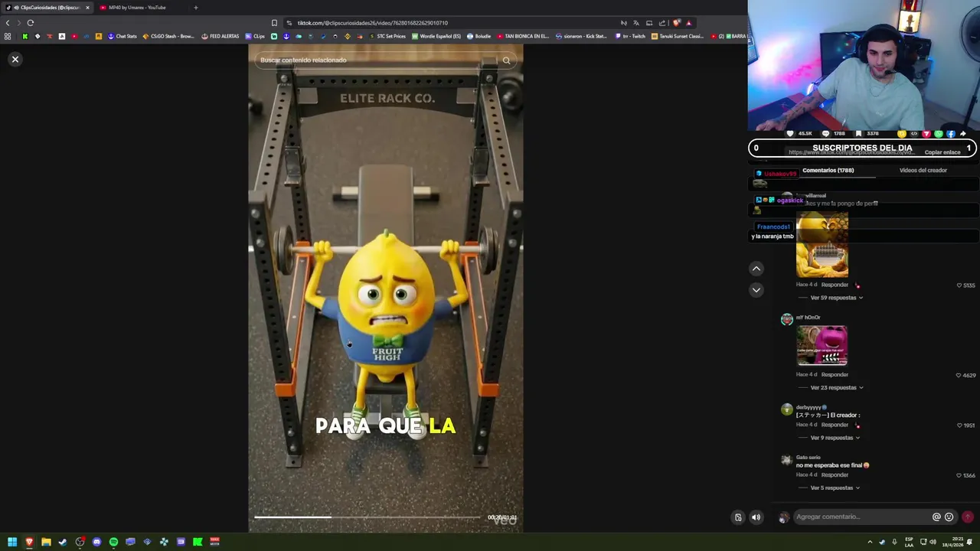Reply to the 'El creador' comment
This screenshot has width=980, height=551.
pyautogui.click(x=835, y=425)
